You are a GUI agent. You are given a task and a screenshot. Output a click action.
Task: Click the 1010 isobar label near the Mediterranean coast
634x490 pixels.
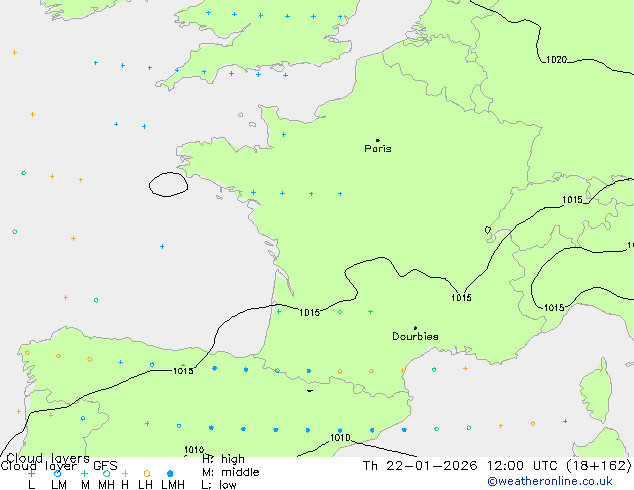(x=340, y=438)
